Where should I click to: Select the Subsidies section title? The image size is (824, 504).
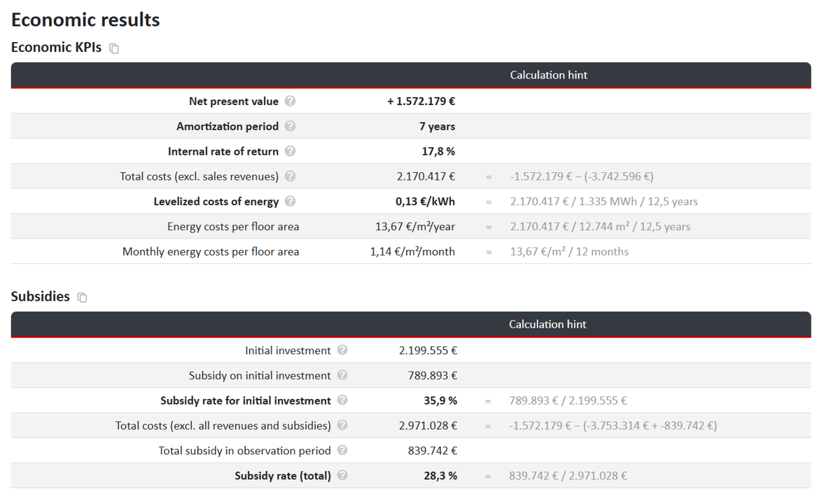(41, 296)
